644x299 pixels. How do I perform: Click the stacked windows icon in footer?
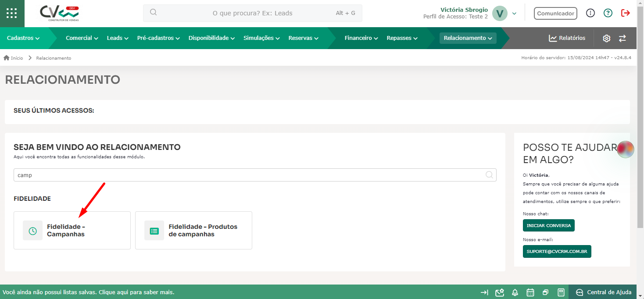[x=545, y=292]
